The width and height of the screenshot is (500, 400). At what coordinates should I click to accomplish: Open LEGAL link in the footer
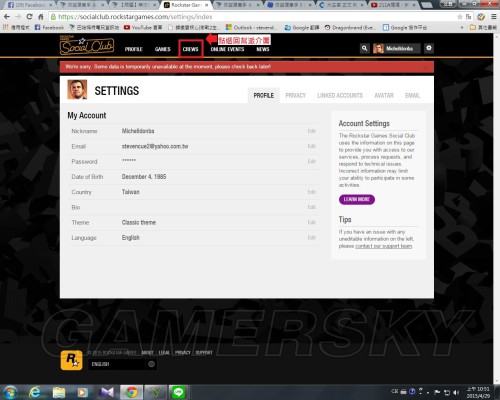coord(164,353)
